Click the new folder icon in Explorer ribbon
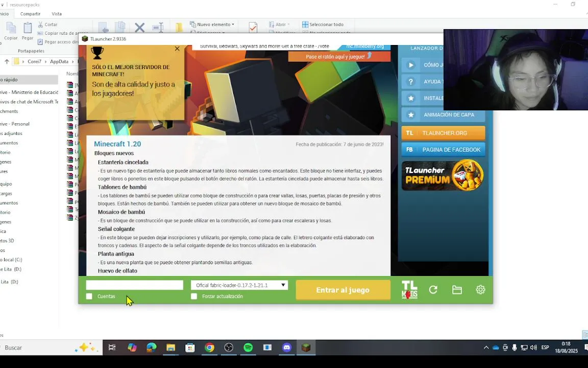This screenshot has width=588, height=368. click(x=179, y=28)
